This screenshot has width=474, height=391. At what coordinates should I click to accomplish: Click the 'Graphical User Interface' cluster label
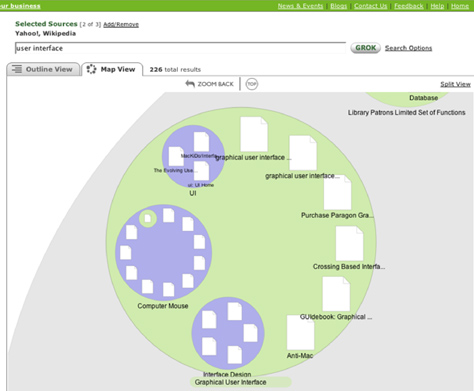(230, 382)
